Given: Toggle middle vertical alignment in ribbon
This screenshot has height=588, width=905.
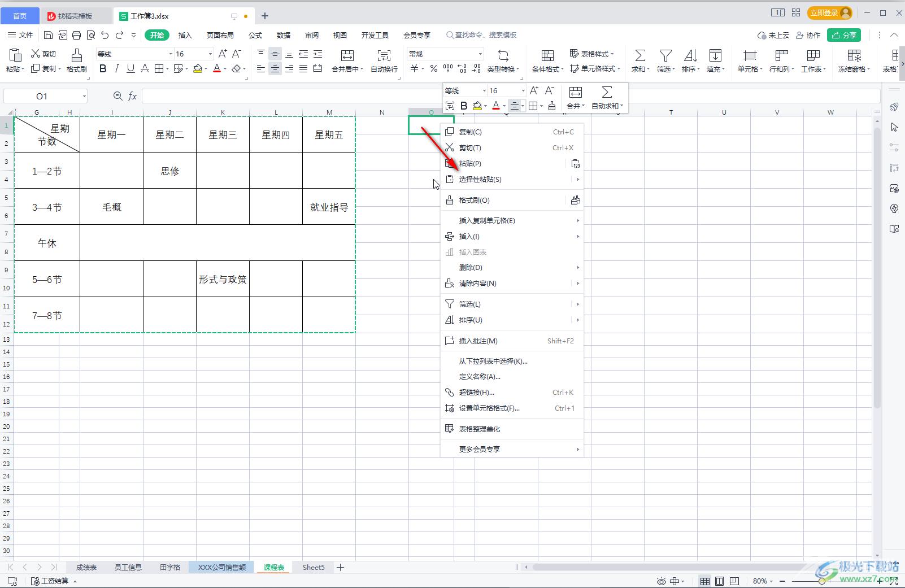Looking at the screenshot, I should [275, 54].
